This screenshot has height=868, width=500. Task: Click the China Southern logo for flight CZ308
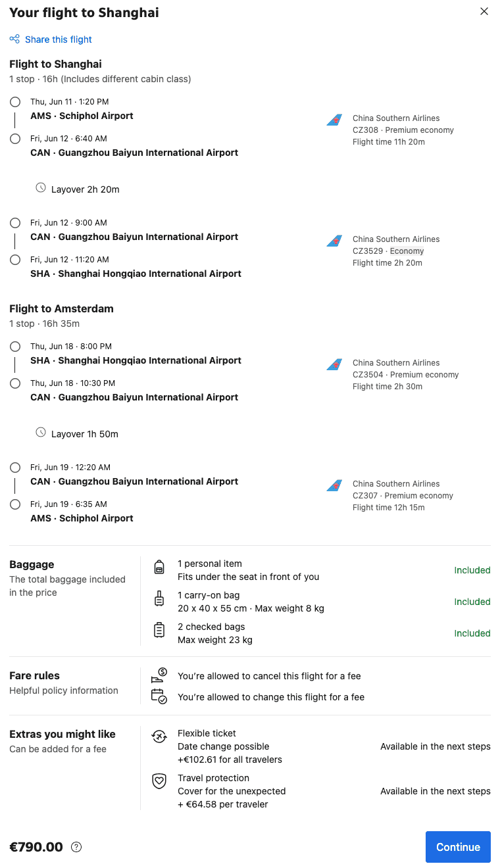coord(334,120)
